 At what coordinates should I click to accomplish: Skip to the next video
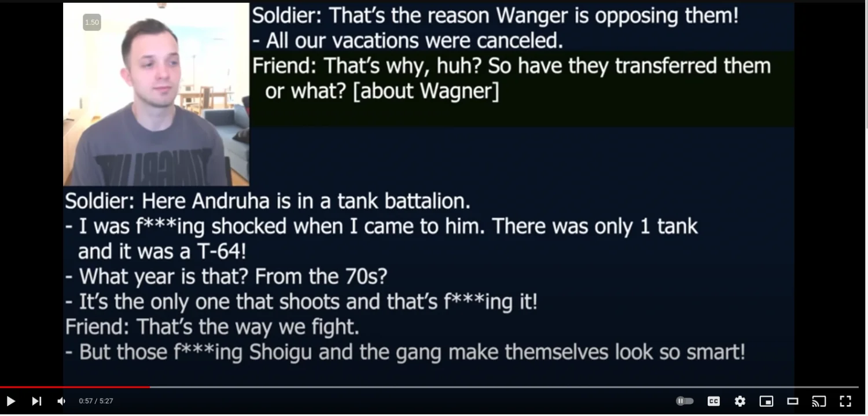pos(36,401)
